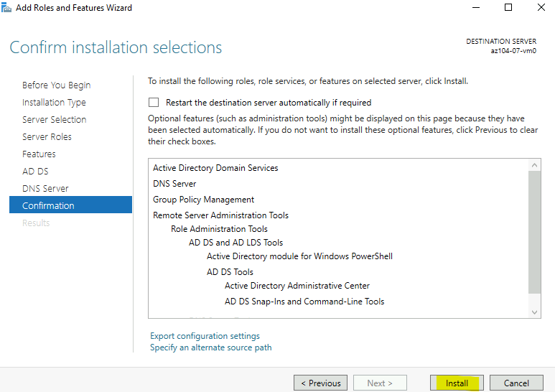
Task: Click the Previous button
Action: click(321, 383)
